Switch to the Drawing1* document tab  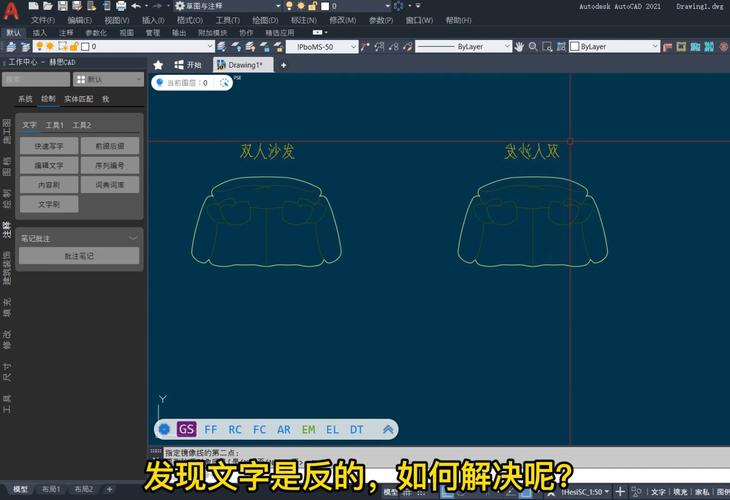pyautogui.click(x=243, y=65)
